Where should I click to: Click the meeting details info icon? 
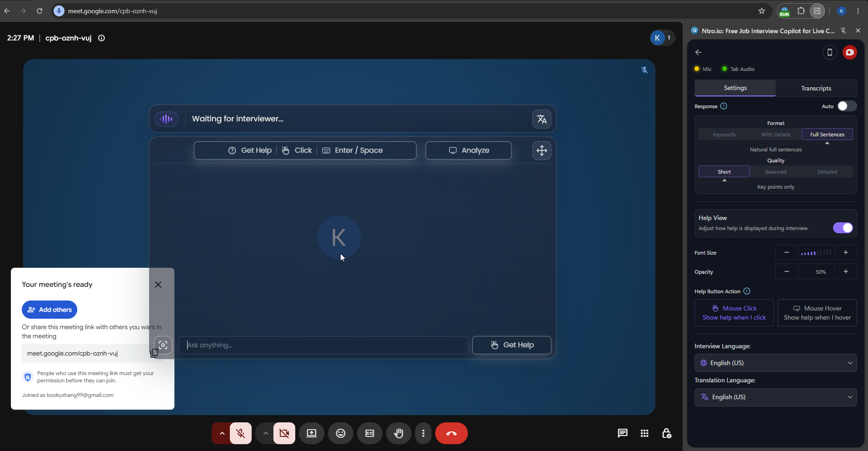click(x=102, y=38)
